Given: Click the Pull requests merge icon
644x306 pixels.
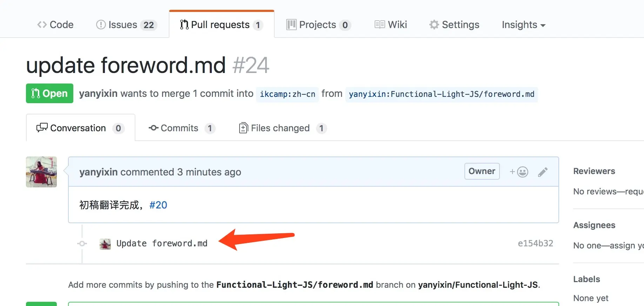Looking at the screenshot, I should point(184,25).
